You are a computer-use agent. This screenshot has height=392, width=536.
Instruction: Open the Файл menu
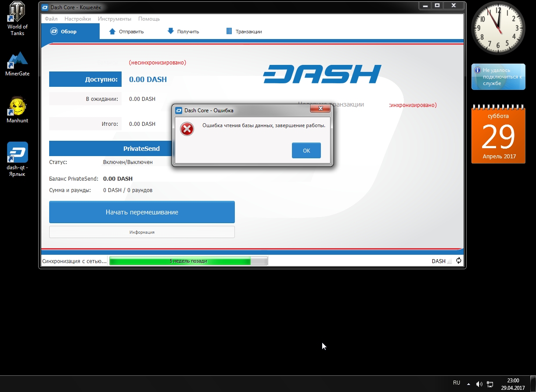pyautogui.click(x=51, y=19)
